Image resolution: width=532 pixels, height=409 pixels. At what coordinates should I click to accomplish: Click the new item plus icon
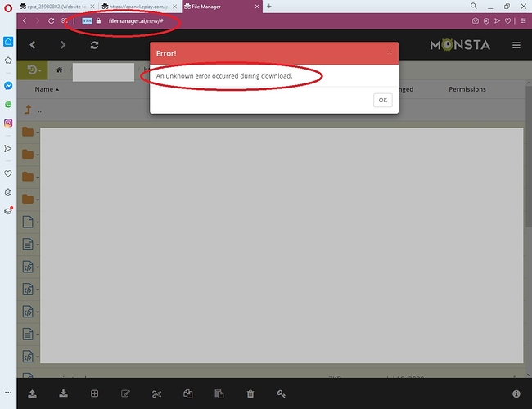pos(94,393)
